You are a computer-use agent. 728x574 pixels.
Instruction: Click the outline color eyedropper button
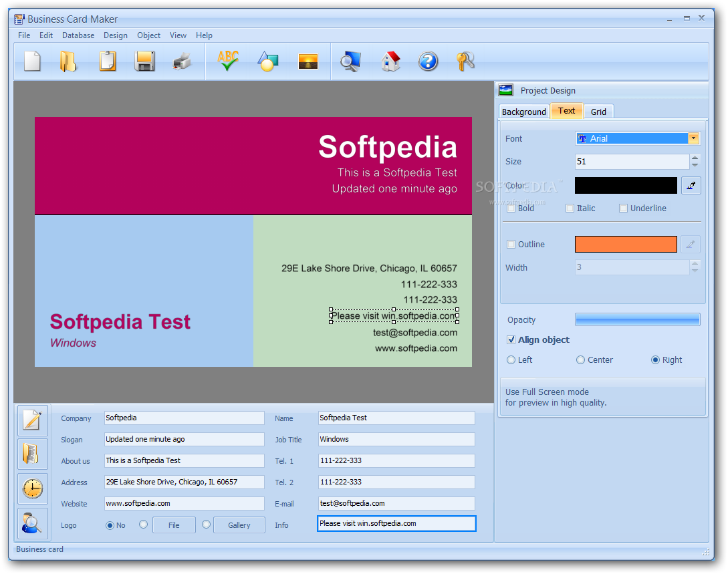tap(691, 244)
